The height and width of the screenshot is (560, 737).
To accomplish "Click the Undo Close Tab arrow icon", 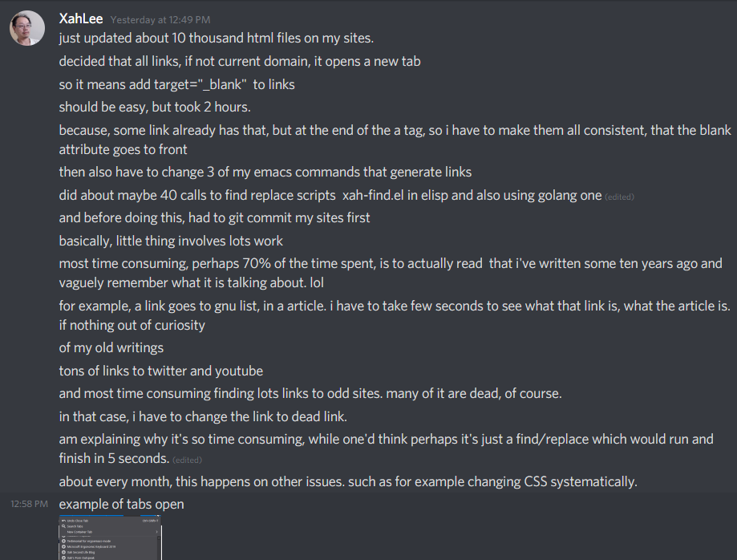I will tap(63, 521).
